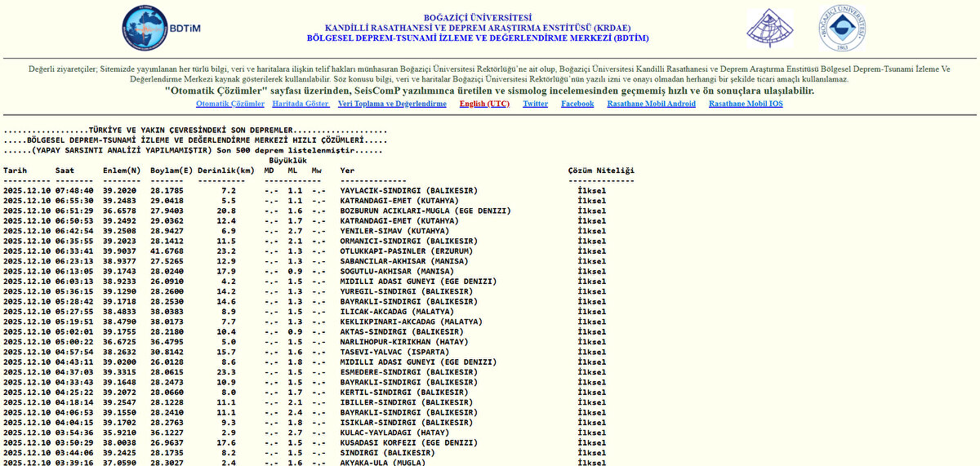This screenshot has width=980, height=466.
Task: Click the BDTiM logo
Action: [x=160, y=28]
